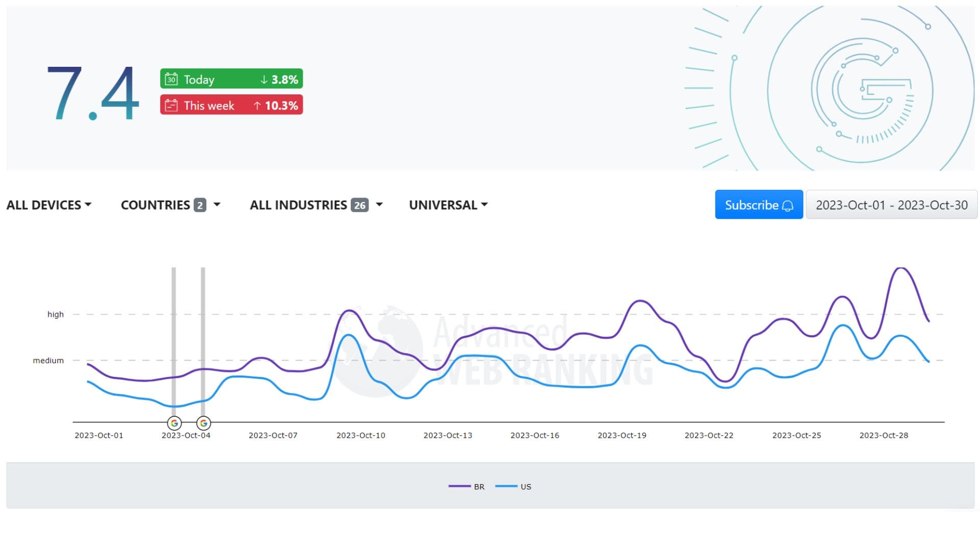Click the gray vertical update bar at Oct-04
The width and height of the screenshot is (980, 551).
(x=203, y=332)
